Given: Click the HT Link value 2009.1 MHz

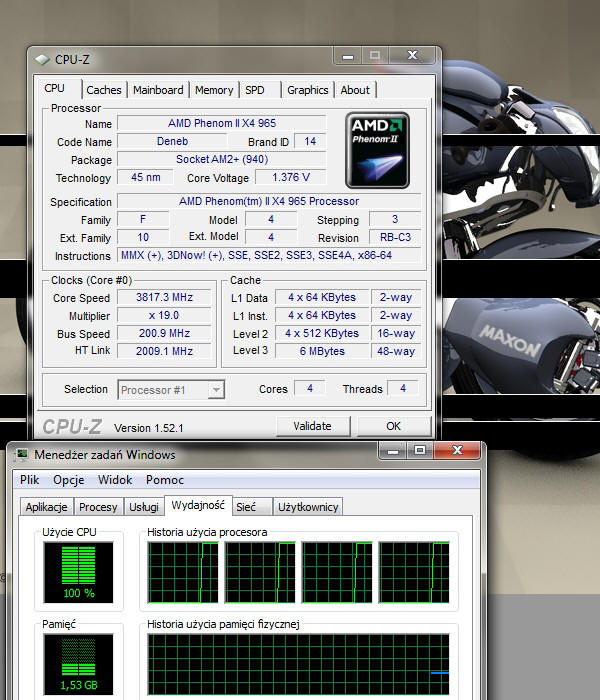Looking at the screenshot, I should 164,351.
